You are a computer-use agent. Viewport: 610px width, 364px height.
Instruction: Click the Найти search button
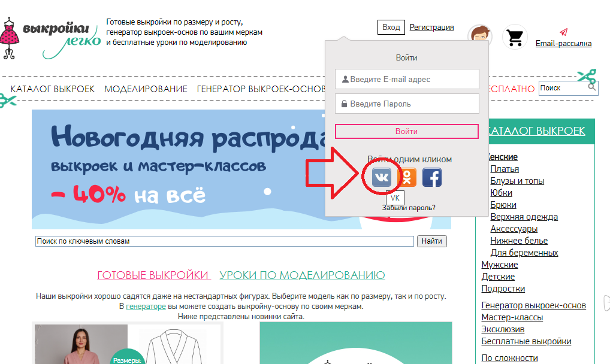coord(431,241)
